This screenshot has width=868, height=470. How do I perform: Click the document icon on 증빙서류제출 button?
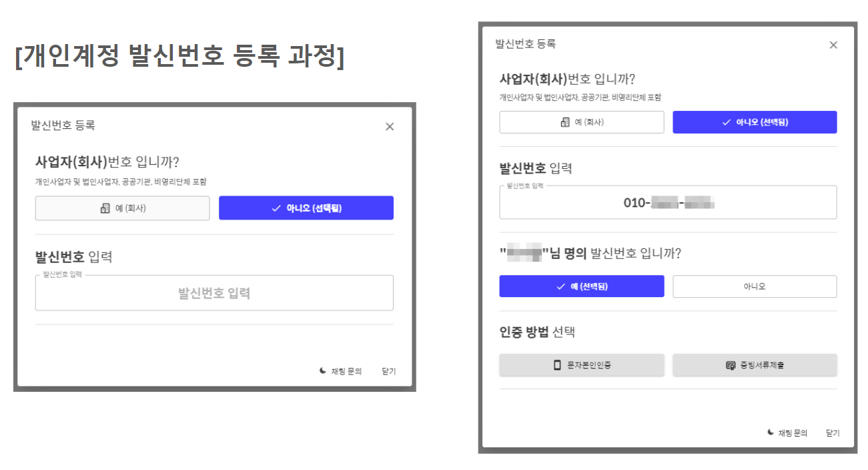(x=730, y=365)
